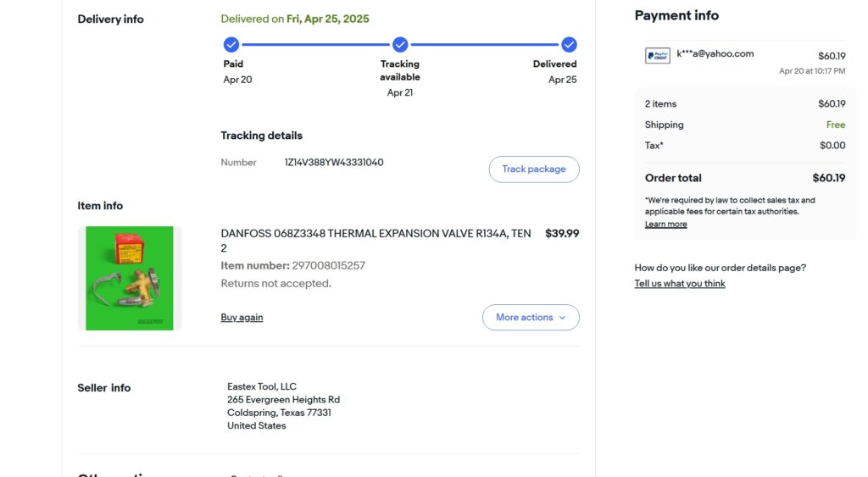Click the Delivered on Fri, Apr 25, 2025 heading
This screenshot has width=868, height=477.
(294, 19)
